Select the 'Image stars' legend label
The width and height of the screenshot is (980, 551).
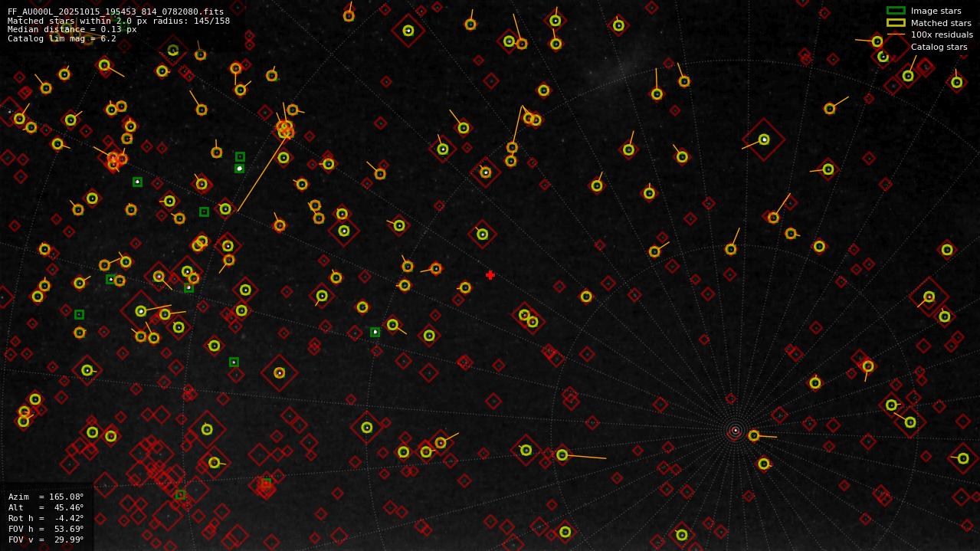(936, 11)
